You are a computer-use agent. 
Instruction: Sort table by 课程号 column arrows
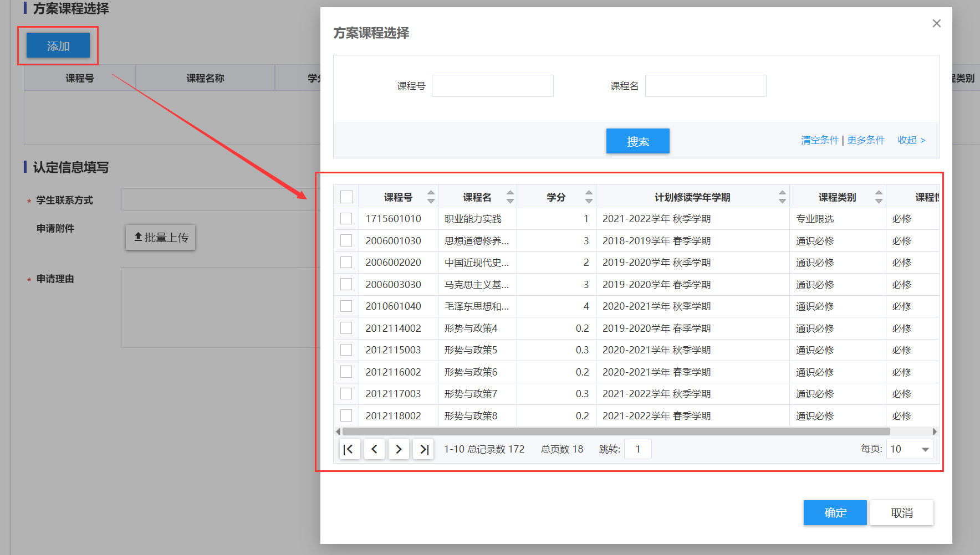tap(431, 197)
